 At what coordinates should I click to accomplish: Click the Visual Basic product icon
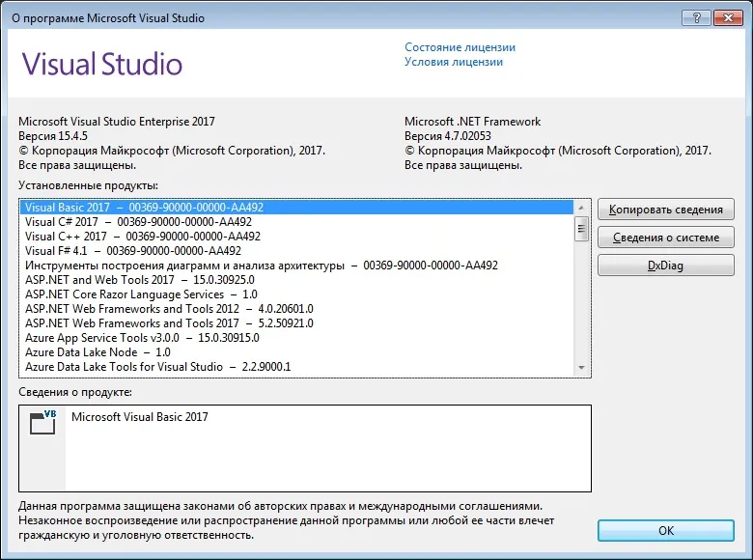[x=42, y=422]
